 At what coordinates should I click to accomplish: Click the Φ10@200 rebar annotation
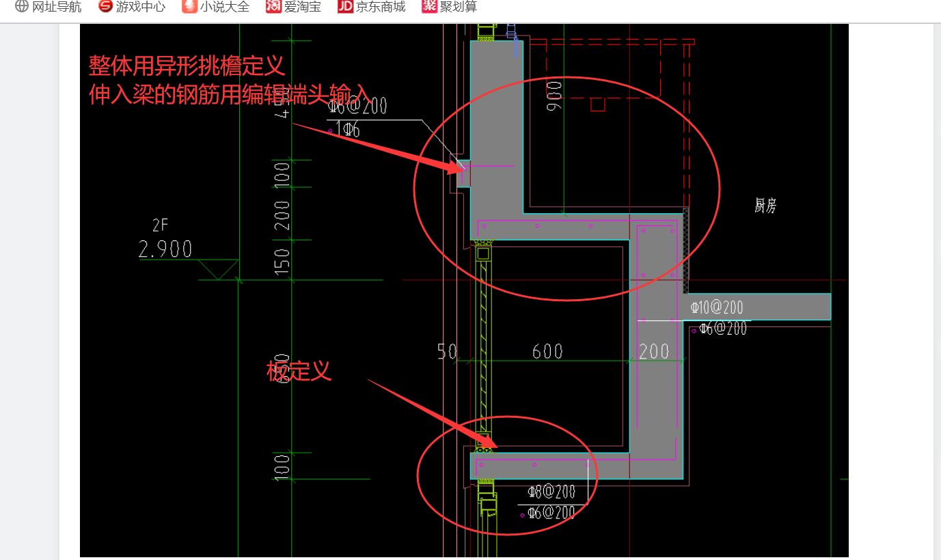point(716,307)
